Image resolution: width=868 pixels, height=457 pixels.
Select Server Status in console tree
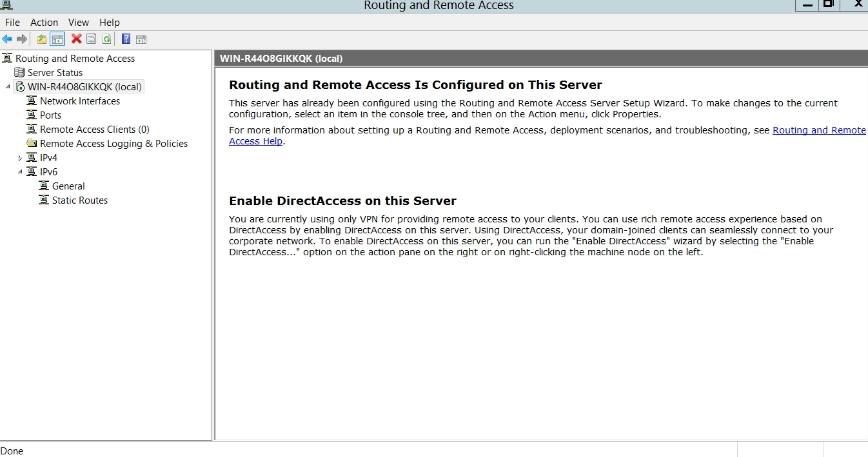[x=55, y=73]
